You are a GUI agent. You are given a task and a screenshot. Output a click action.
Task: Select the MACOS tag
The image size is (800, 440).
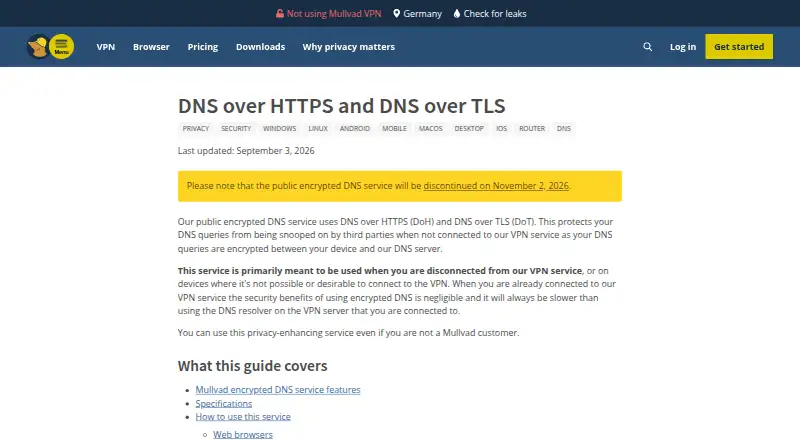point(431,129)
